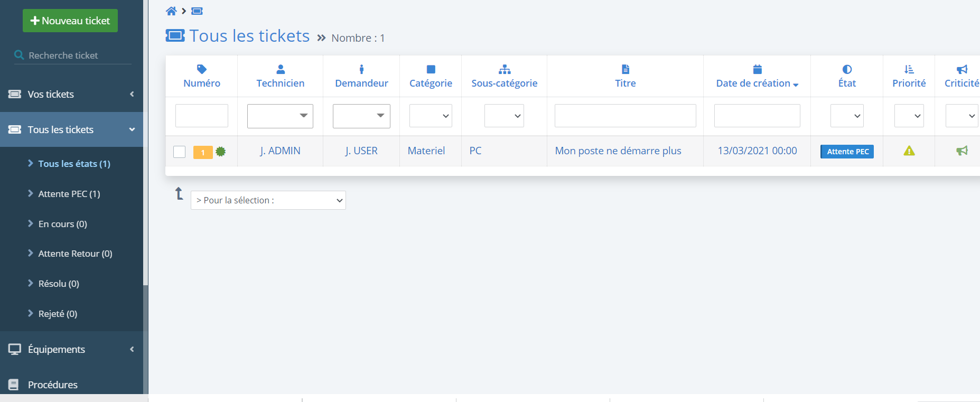Click the green badge beside ticket number
The height and width of the screenshot is (402, 980).
[221, 152]
